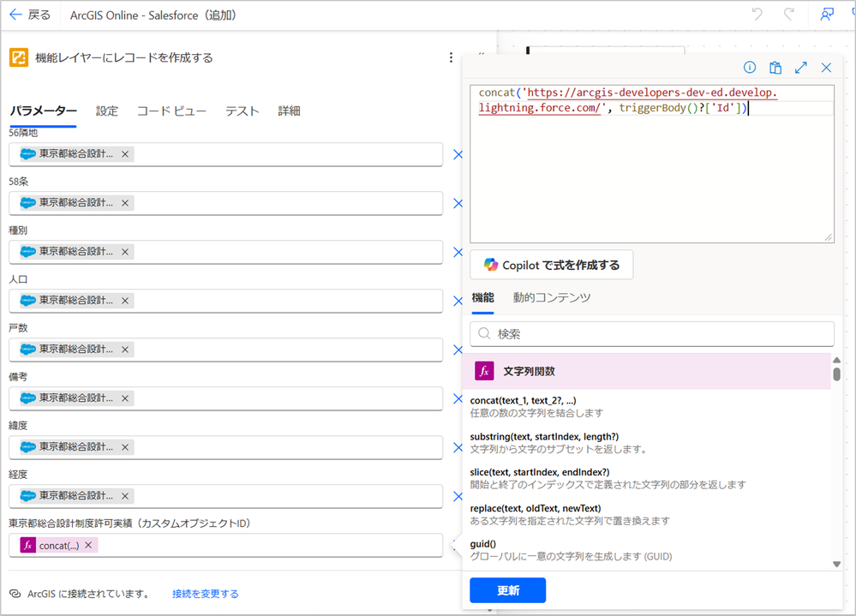Click Copilot で式を作成する button
Image resolution: width=856 pixels, height=616 pixels.
[x=551, y=265]
